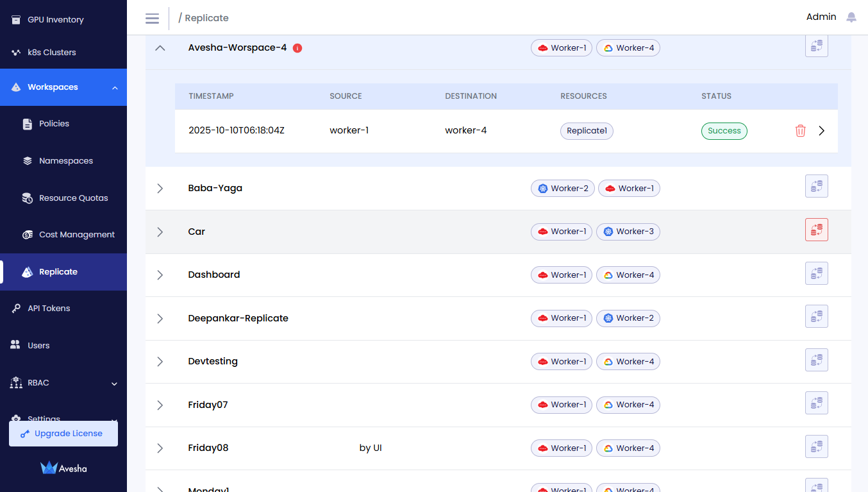Image resolution: width=868 pixels, height=492 pixels.
Task: Open Resource Quotas in sidebar
Action: click(73, 198)
